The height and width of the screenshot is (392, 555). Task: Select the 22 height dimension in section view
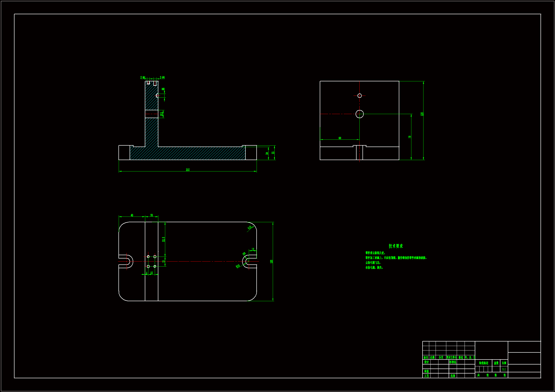[x=273, y=153]
